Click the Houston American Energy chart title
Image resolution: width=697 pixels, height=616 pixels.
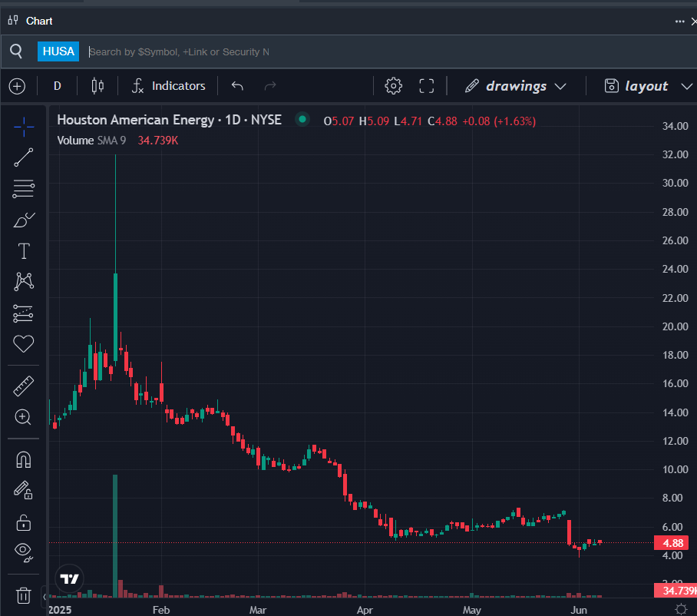click(x=170, y=120)
